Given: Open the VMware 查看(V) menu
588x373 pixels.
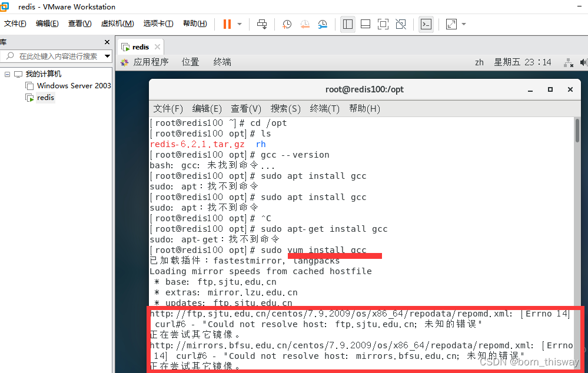Looking at the screenshot, I should [80, 24].
